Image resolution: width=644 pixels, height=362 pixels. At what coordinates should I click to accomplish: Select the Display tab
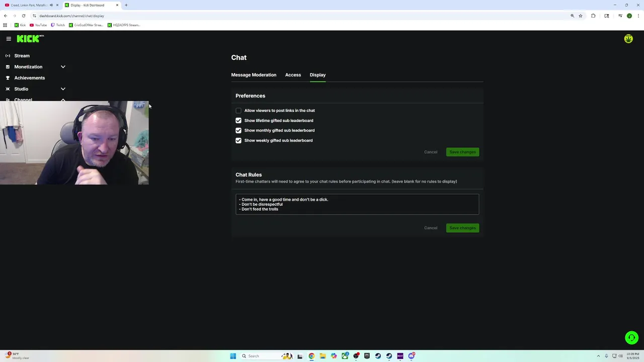pos(317,75)
